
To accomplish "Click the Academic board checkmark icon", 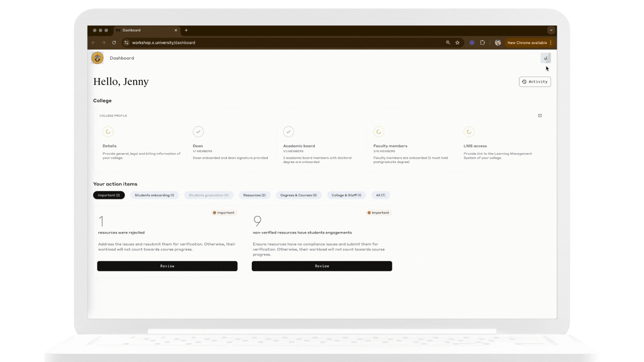I will point(288,132).
